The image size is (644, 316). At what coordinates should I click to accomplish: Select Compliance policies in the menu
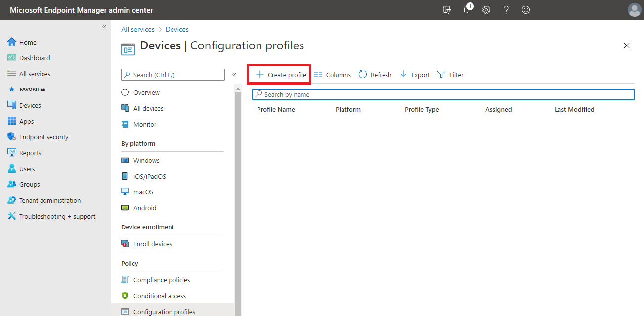coord(161,280)
